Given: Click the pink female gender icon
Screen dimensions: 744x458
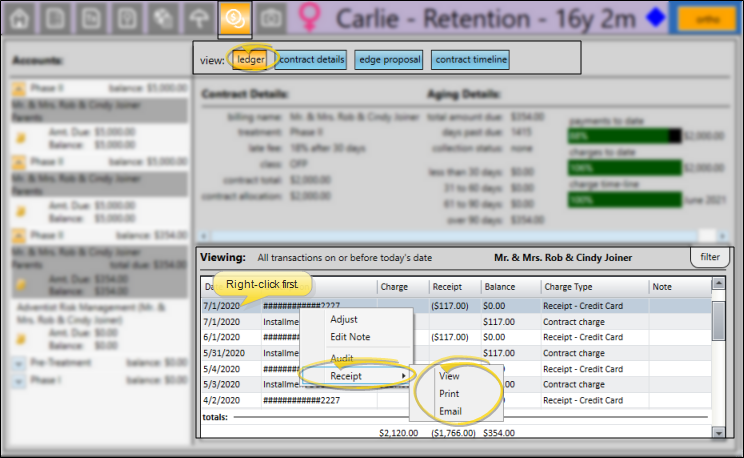Looking at the screenshot, I should [311, 18].
